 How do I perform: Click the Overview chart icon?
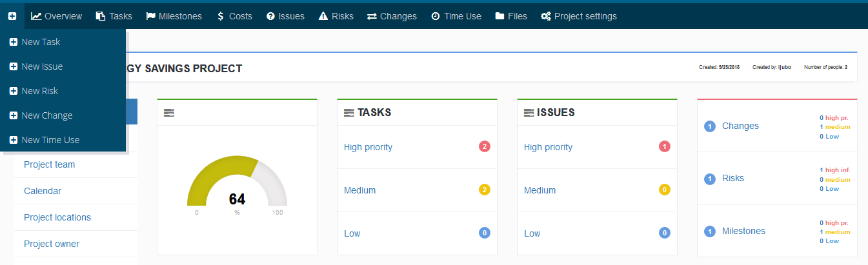36,16
